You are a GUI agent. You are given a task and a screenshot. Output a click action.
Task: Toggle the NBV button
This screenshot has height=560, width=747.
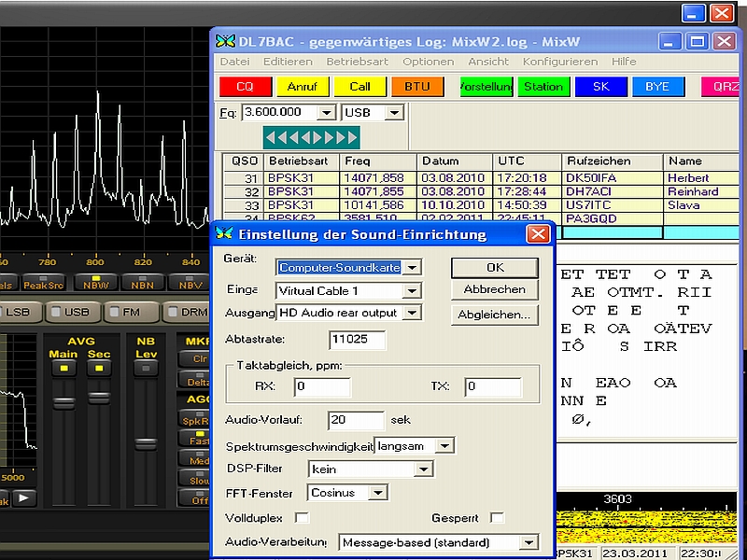click(190, 283)
